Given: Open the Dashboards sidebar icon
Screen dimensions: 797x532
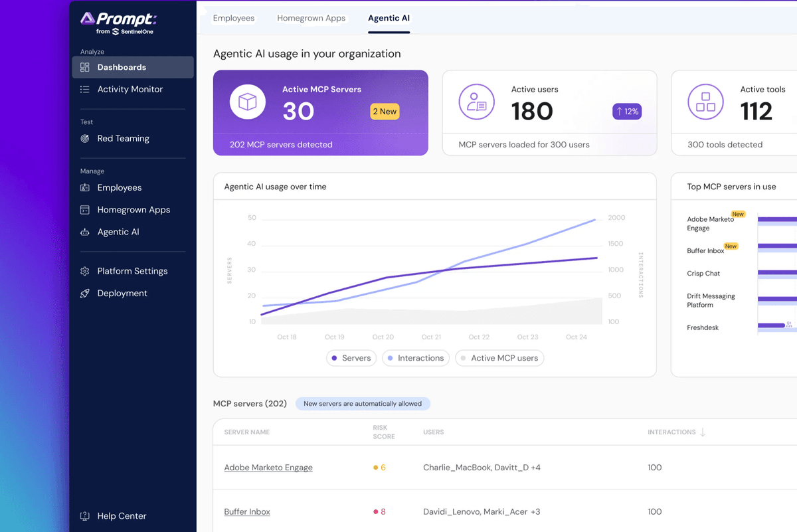Looking at the screenshot, I should [84, 67].
